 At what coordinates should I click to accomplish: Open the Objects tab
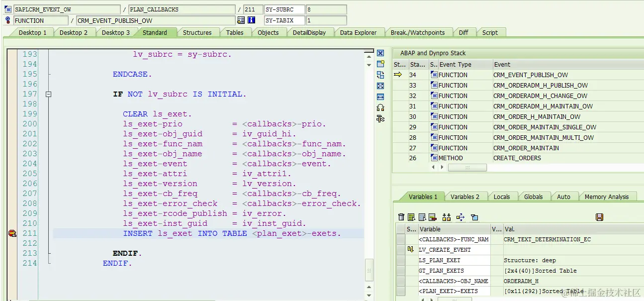pyautogui.click(x=268, y=32)
